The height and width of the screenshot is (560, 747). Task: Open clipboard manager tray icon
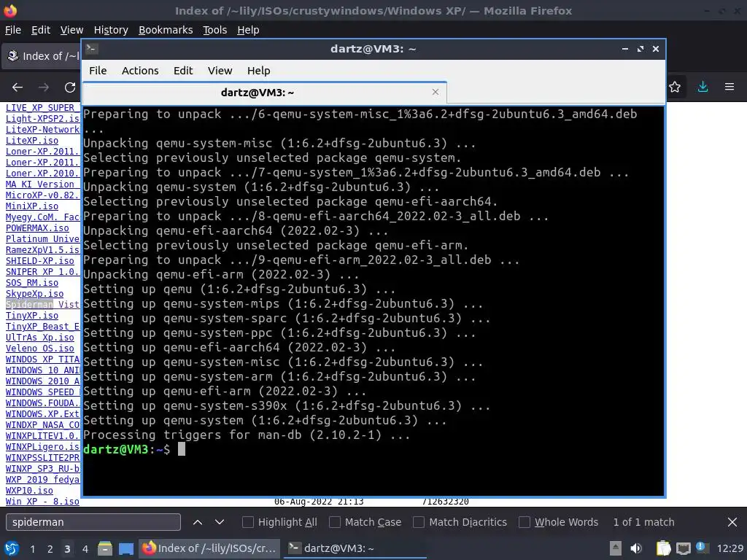(663, 548)
